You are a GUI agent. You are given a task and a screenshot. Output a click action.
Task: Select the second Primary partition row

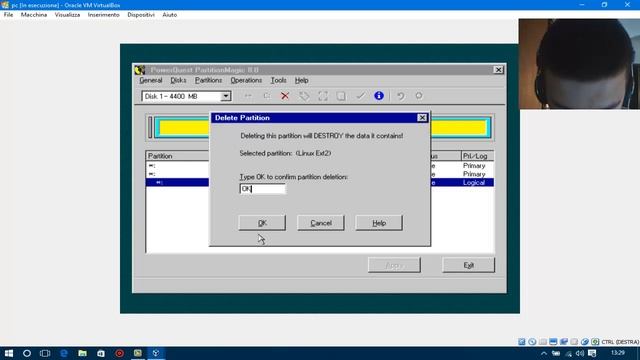click(320, 174)
